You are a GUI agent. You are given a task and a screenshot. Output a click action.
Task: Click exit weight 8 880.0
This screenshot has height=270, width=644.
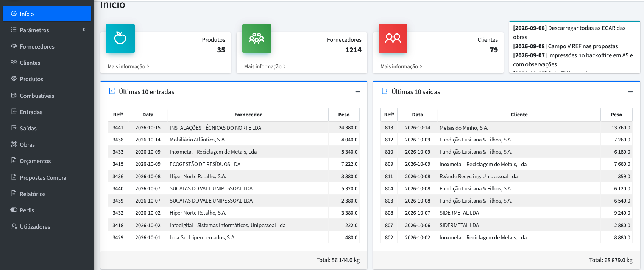622,237
